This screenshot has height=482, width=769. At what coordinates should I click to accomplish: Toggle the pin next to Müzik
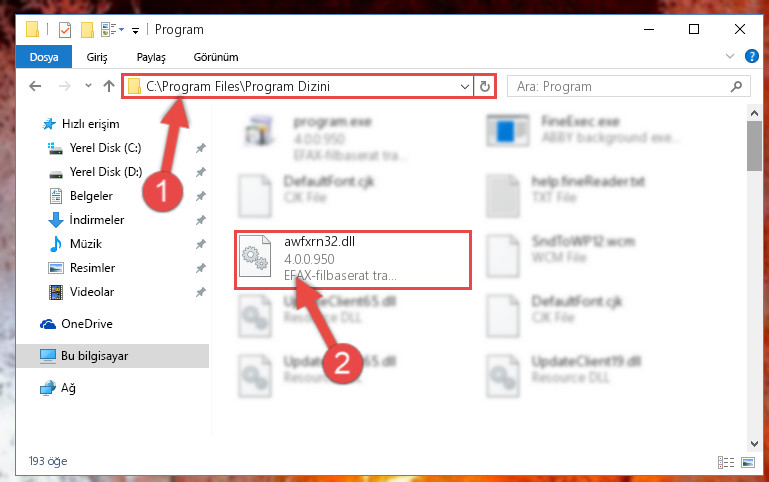coord(201,244)
